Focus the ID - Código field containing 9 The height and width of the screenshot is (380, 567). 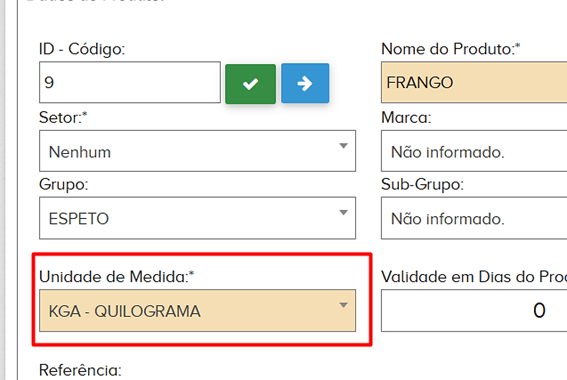click(130, 82)
